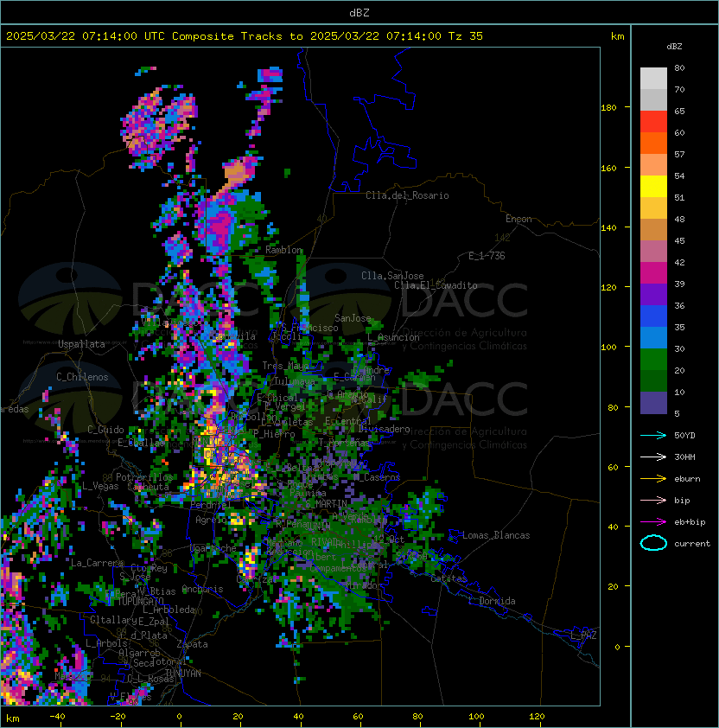This screenshot has width=719, height=728.
Task: Click the Lomas_Blancas map label
Action: click(496, 535)
